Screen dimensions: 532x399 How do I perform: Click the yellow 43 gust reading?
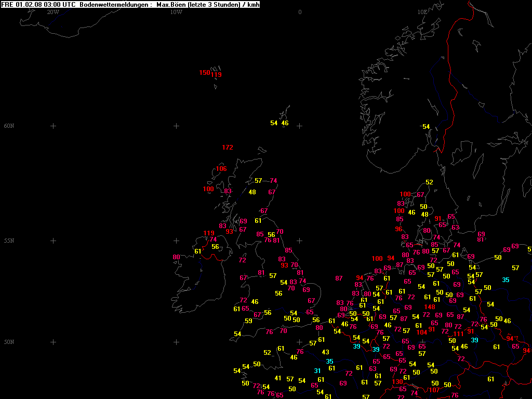tap(326, 352)
